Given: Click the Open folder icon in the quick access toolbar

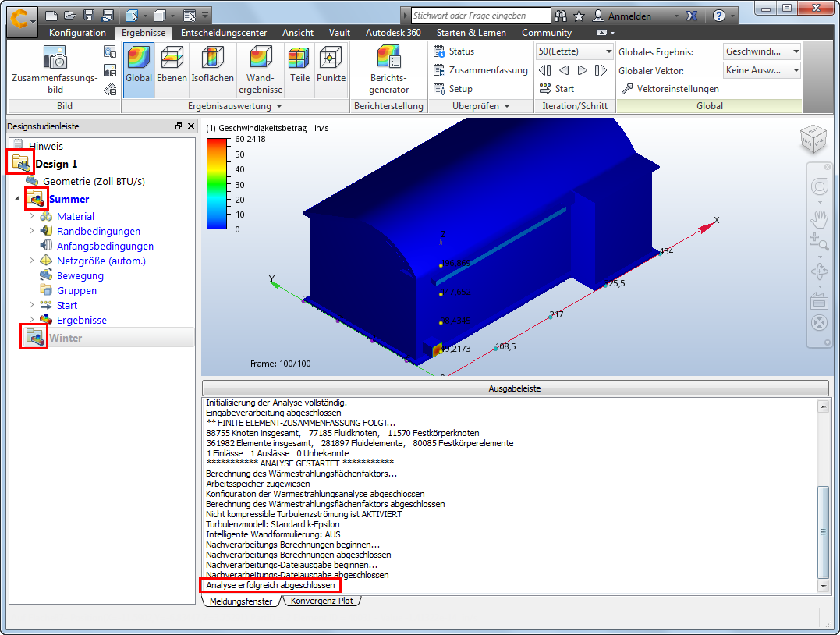Looking at the screenshot, I should pyautogui.click(x=69, y=16).
